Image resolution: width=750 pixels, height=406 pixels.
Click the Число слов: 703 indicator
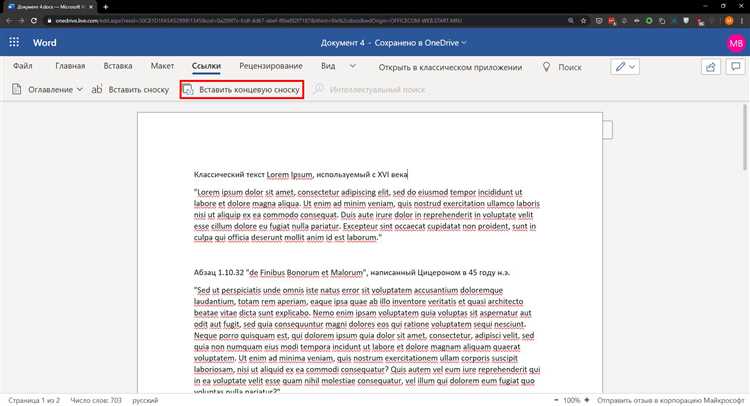tap(98, 398)
